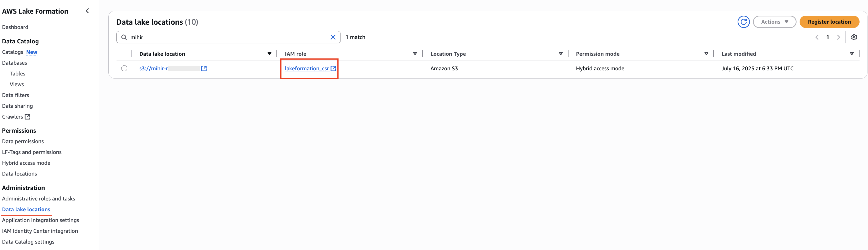Clear the search field with X icon
The height and width of the screenshot is (250, 868).
coord(333,37)
